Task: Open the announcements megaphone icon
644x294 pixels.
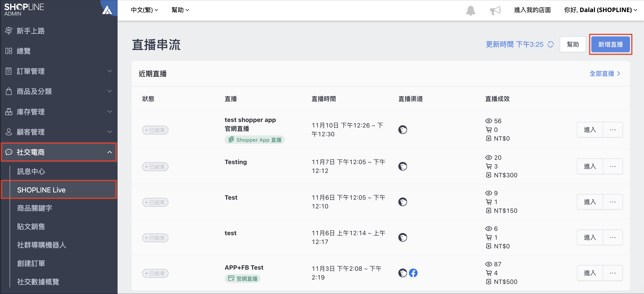Action: (x=495, y=10)
